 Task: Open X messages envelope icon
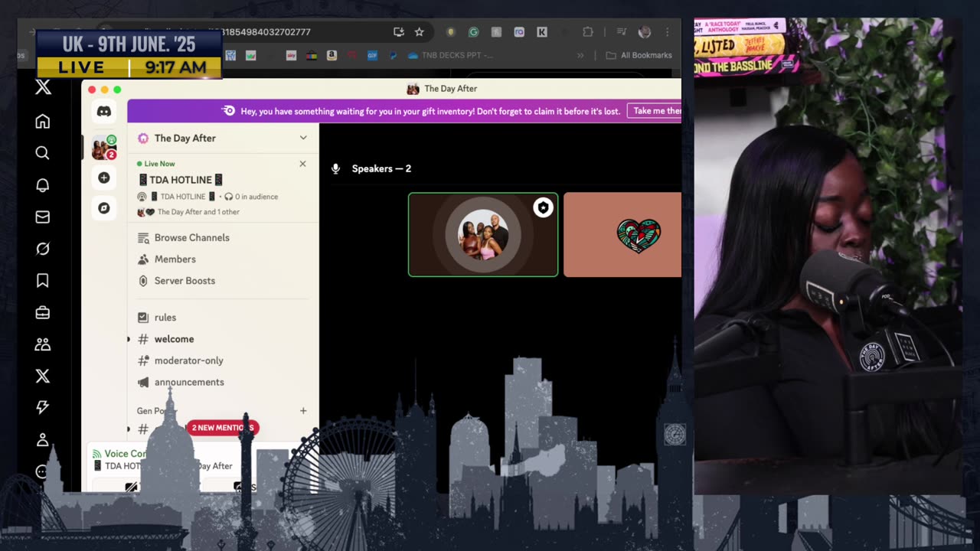click(x=43, y=217)
